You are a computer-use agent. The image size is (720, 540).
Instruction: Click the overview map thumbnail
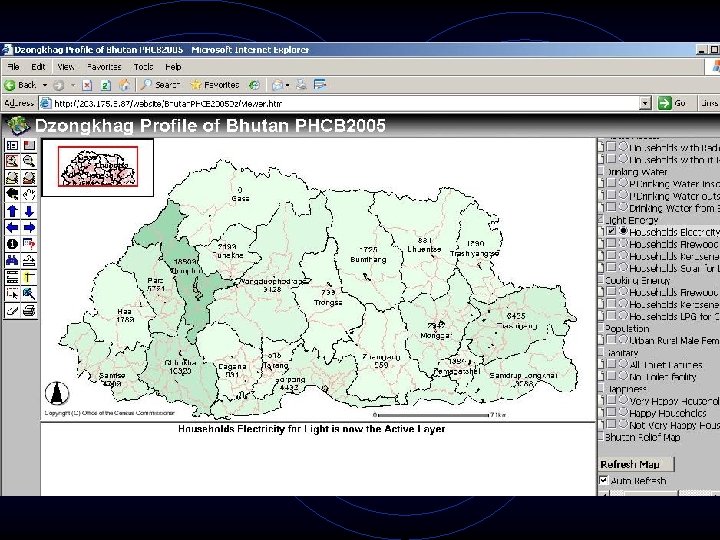[x=98, y=166]
